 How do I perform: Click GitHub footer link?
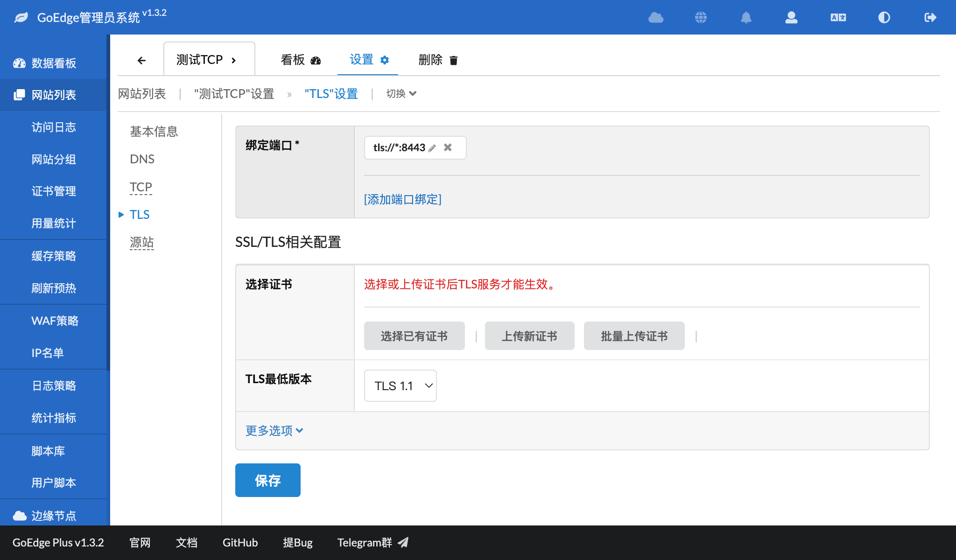point(240,542)
